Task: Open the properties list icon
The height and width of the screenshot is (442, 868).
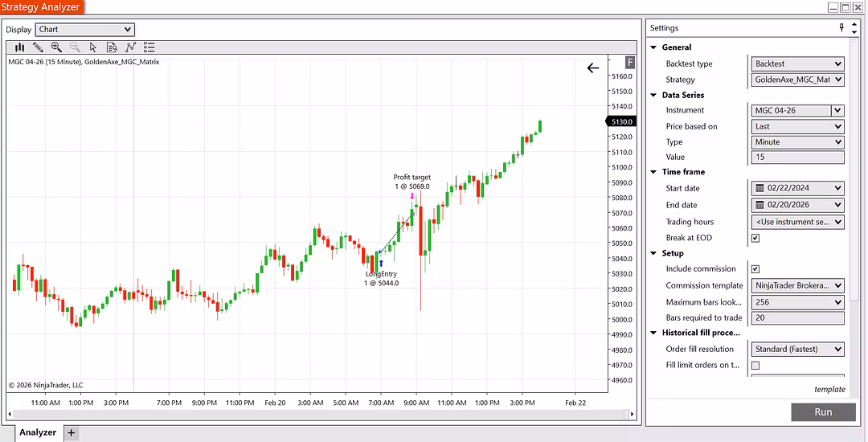Action: coord(149,47)
